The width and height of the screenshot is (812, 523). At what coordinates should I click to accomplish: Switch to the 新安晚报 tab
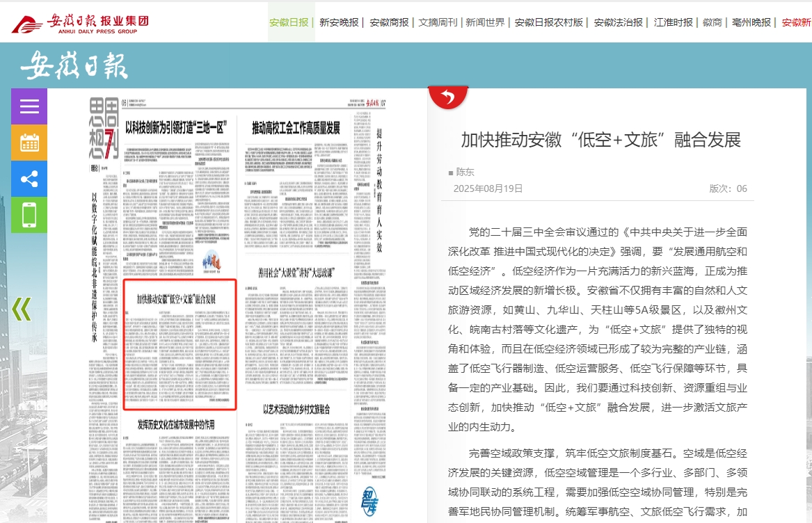tap(339, 22)
